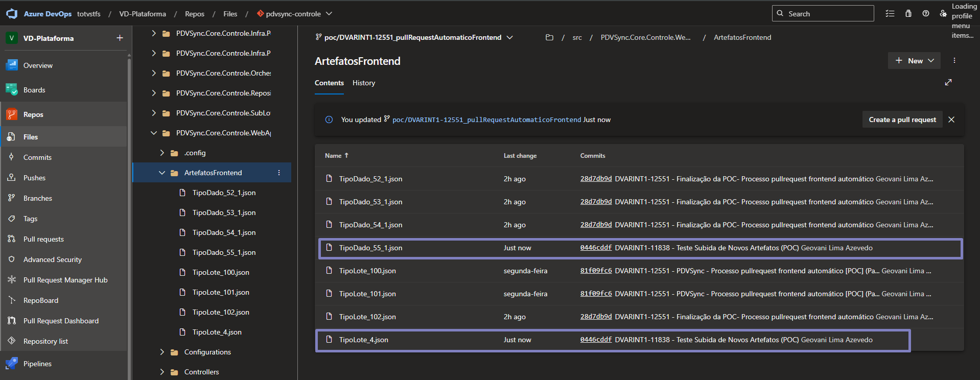Image resolution: width=980 pixels, height=380 pixels.
Task: Switch to the History tab
Action: pyautogui.click(x=363, y=83)
